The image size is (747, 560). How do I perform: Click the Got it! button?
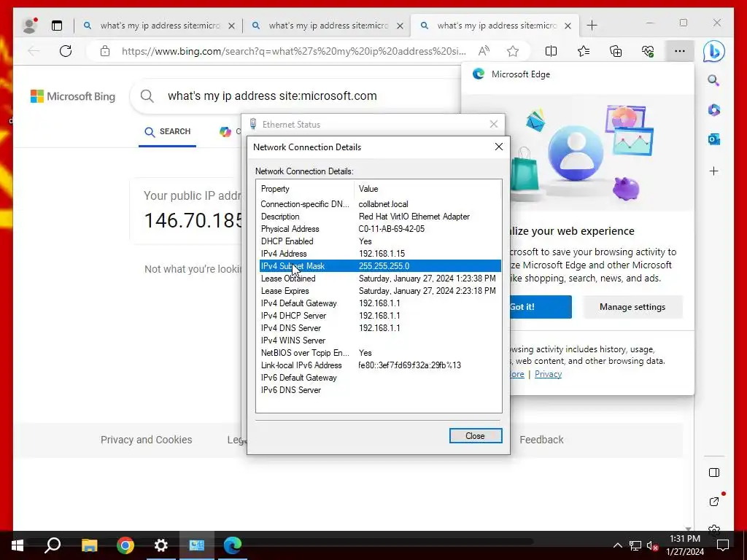pos(540,307)
